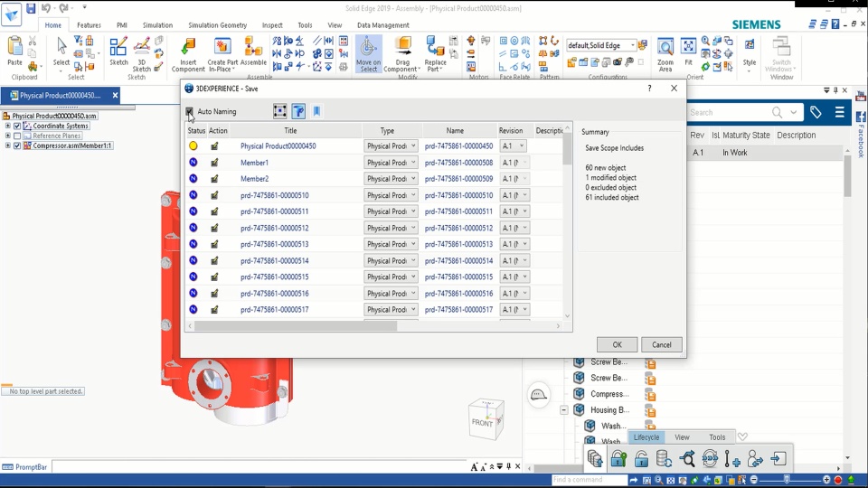Click the Select arrow tool
868x488 pixels.
pos(61,52)
